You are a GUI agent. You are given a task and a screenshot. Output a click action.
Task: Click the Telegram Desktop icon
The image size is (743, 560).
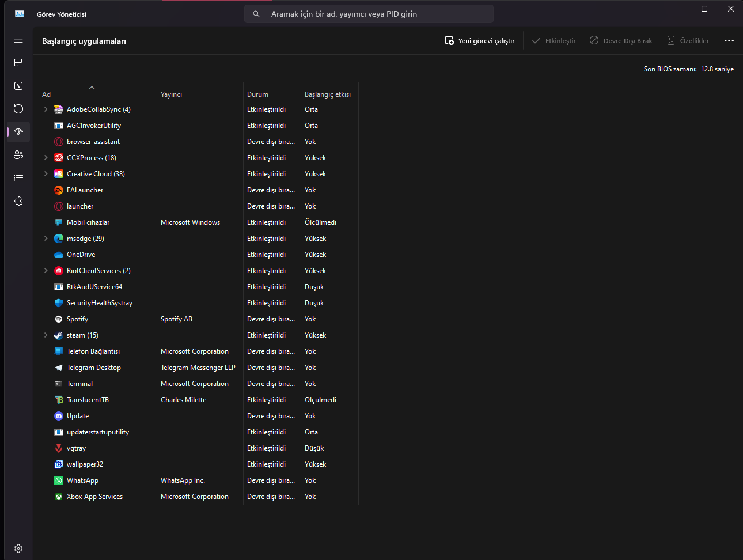click(59, 368)
